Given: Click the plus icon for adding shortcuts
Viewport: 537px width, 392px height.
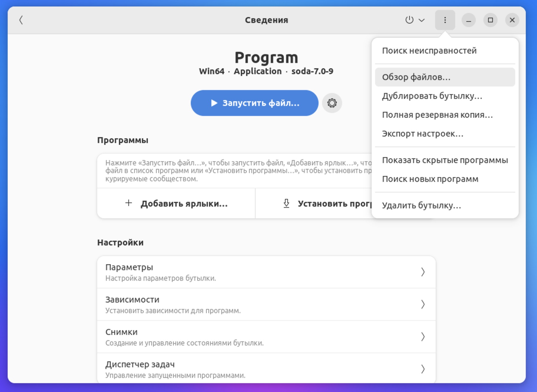Looking at the screenshot, I should tap(128, 203).
